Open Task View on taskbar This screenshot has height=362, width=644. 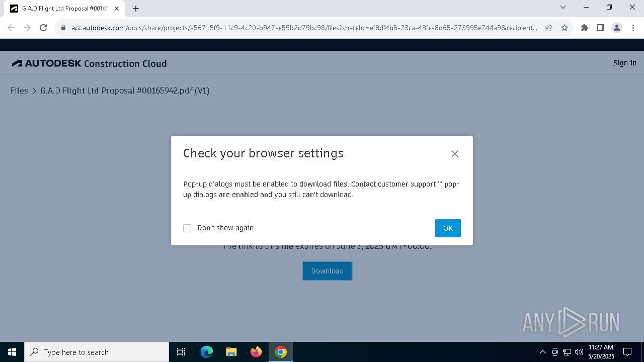click(181, 352)
